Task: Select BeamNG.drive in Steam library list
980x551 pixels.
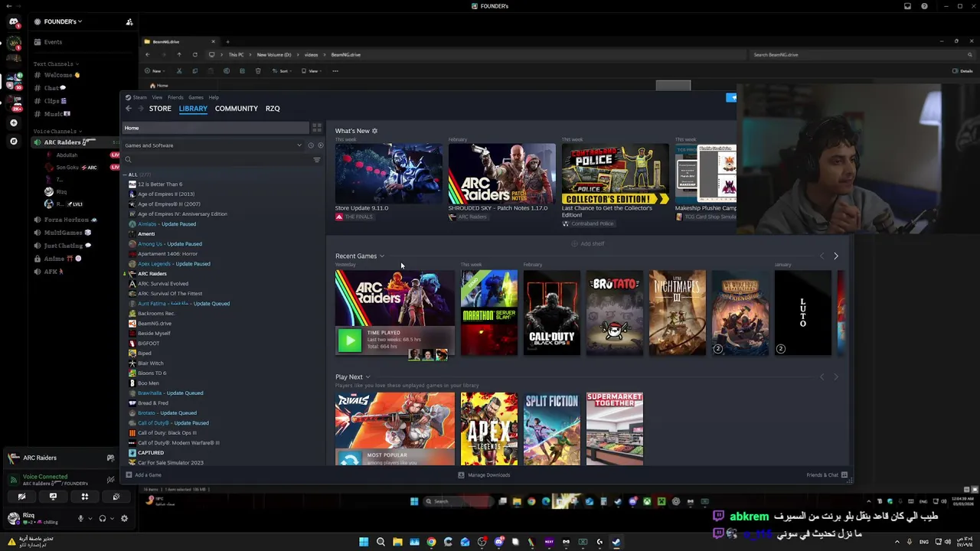Action: (x=154, y=324)
